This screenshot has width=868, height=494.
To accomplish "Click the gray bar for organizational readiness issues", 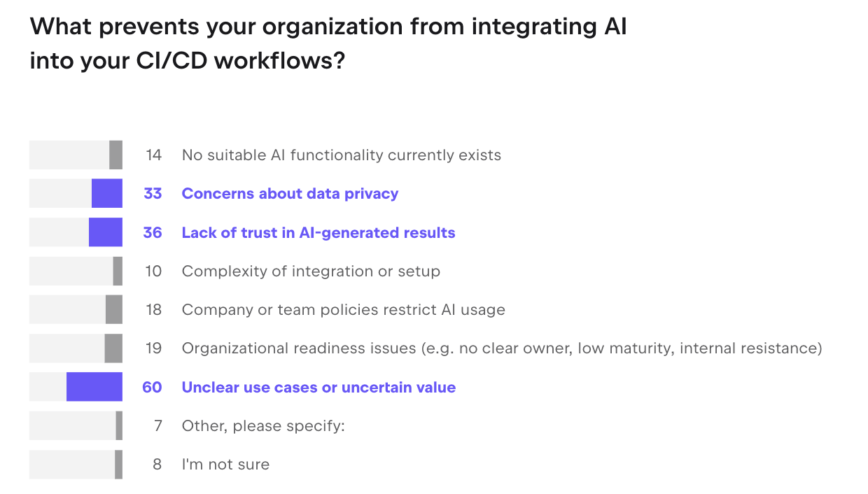I will tap(113, 348).
